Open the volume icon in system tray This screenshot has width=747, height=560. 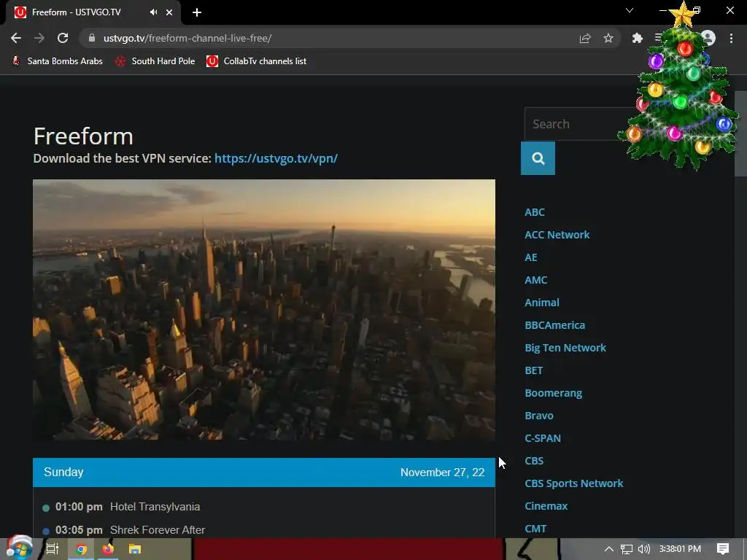[643, 549]
